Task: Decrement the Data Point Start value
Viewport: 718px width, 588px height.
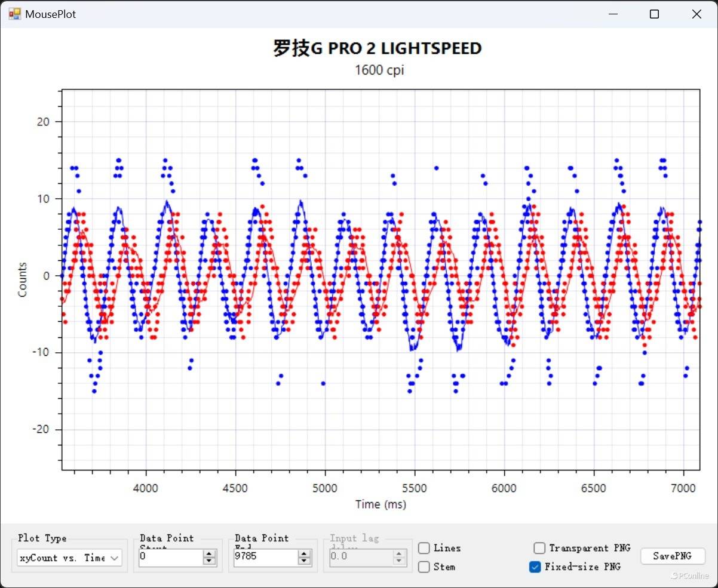Action: (209, 561)
